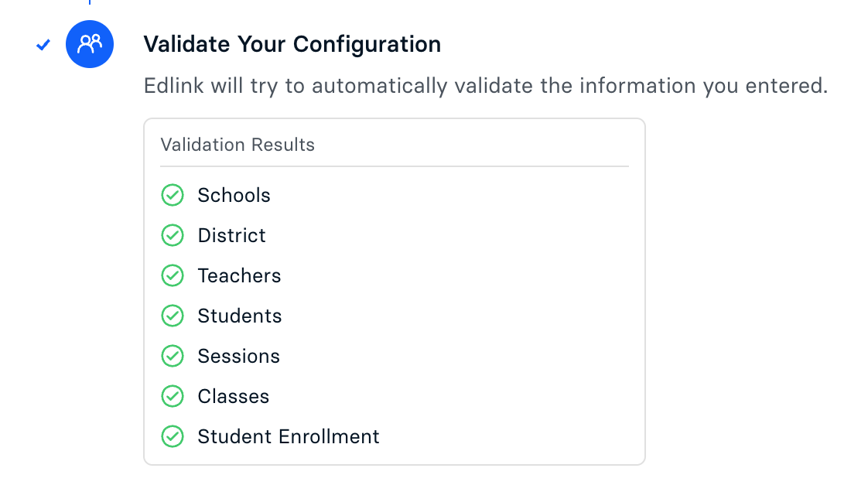Image resolution: width=868 pixels, height=492 pixels.
Task: Click the blue step-complete checkmark
Action: click(x=43, y=45)
